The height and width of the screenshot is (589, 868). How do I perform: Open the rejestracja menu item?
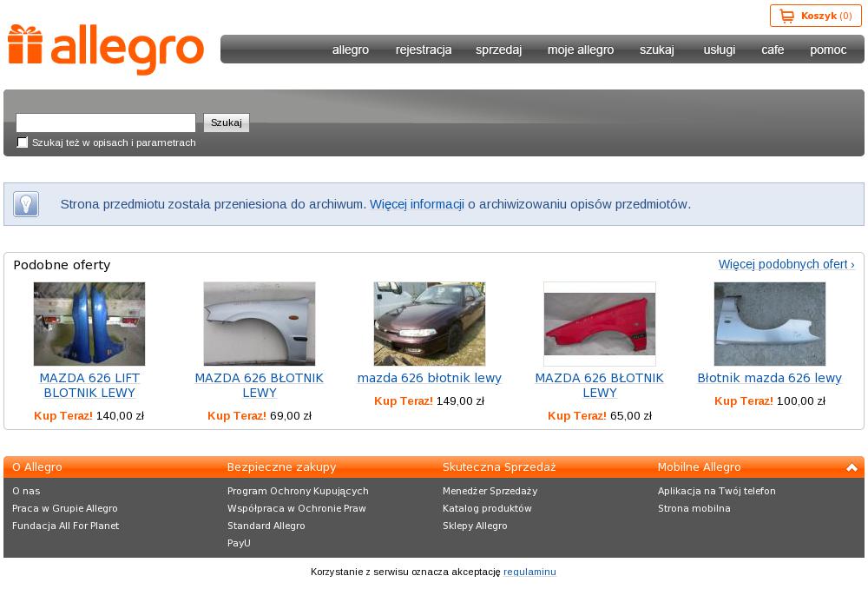click(424, 50)
